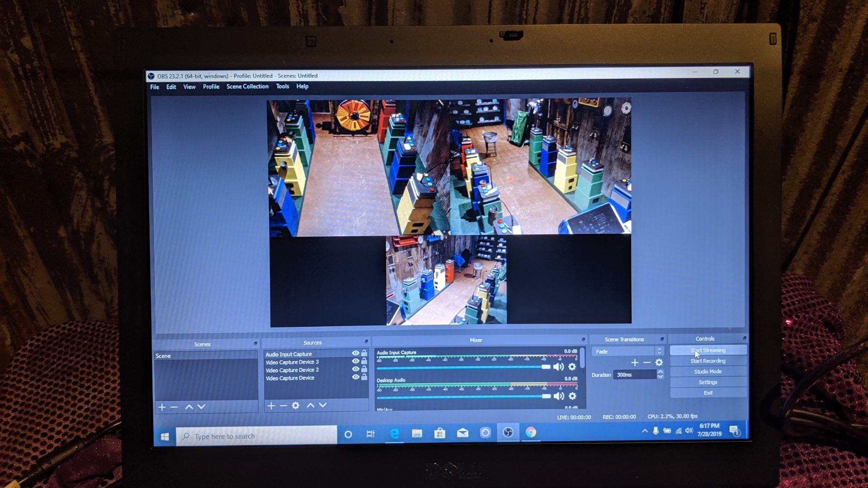
Task: Toggle visibility of Video Capture Device 2
Action: click(x=355, y=369)
